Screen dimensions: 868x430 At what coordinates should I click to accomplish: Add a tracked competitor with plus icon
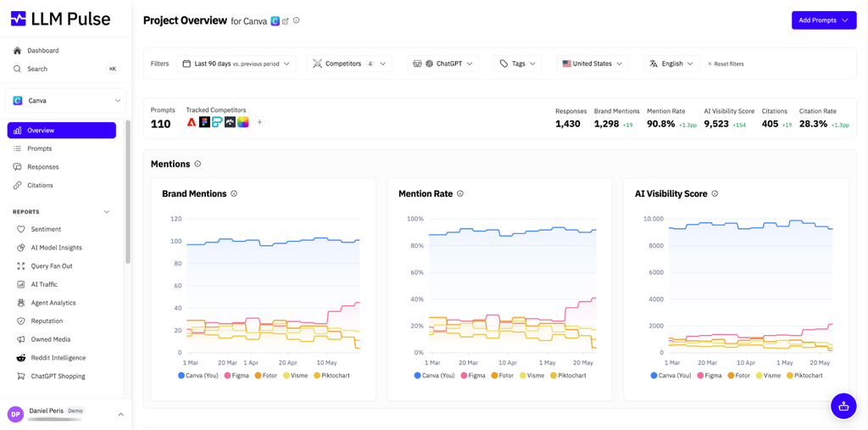click(x=259, y=122)
